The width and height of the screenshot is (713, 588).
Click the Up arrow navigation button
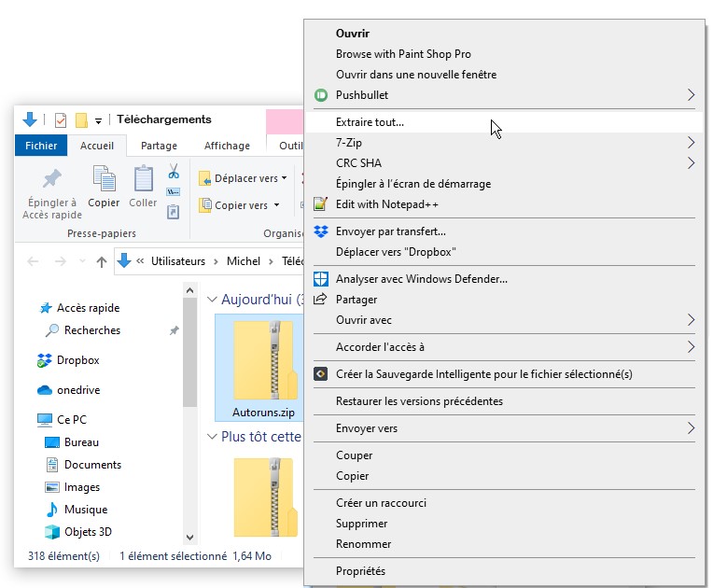(x=102, y=262)
